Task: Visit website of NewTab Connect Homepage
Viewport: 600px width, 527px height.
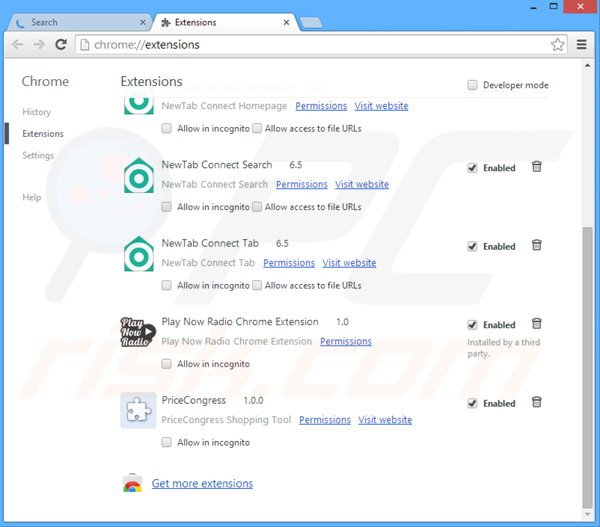Action: tap(381, 106)
